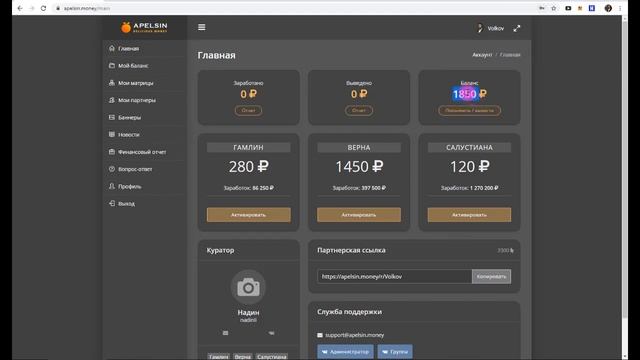Click the fullscreen expand arrows icon
Viewport: 640px width, 360px height.
(517, 28)
